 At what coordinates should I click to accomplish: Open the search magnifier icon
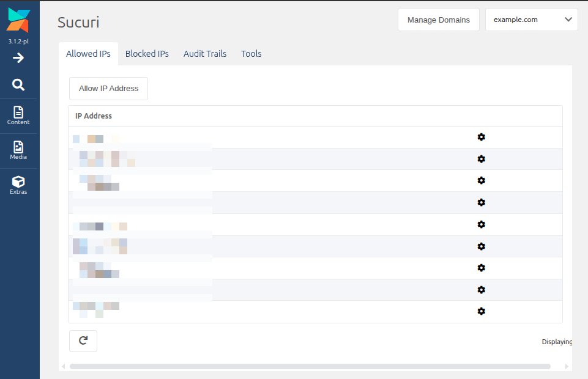[18, 84]
